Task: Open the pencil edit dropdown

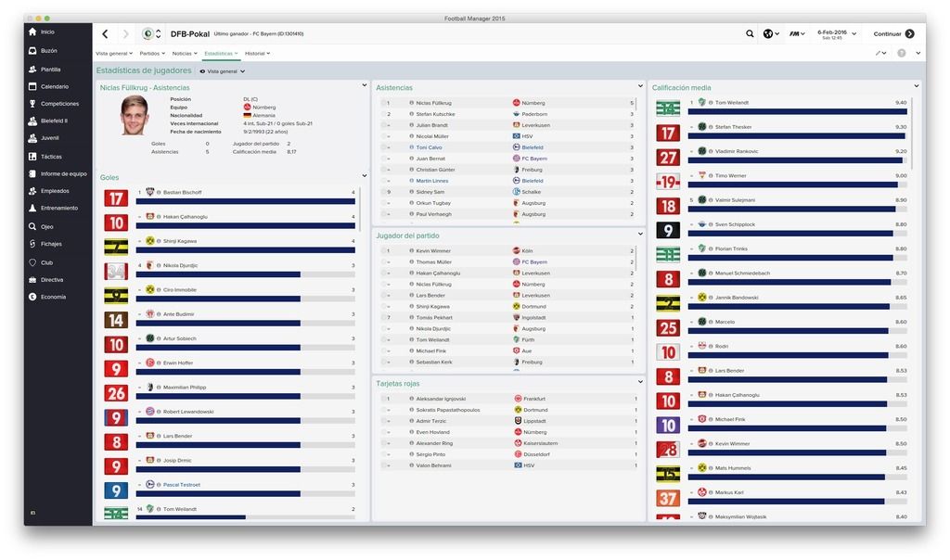Action: pos(881,53)
